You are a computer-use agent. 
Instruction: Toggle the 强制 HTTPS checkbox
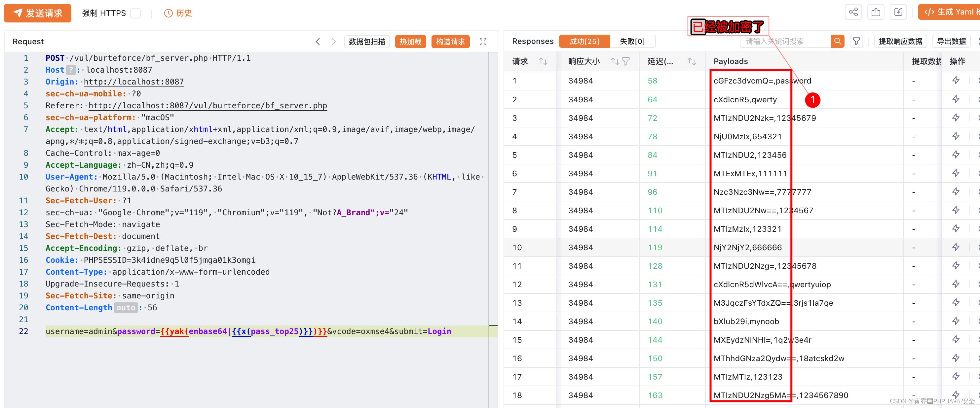tap(135, 13)
